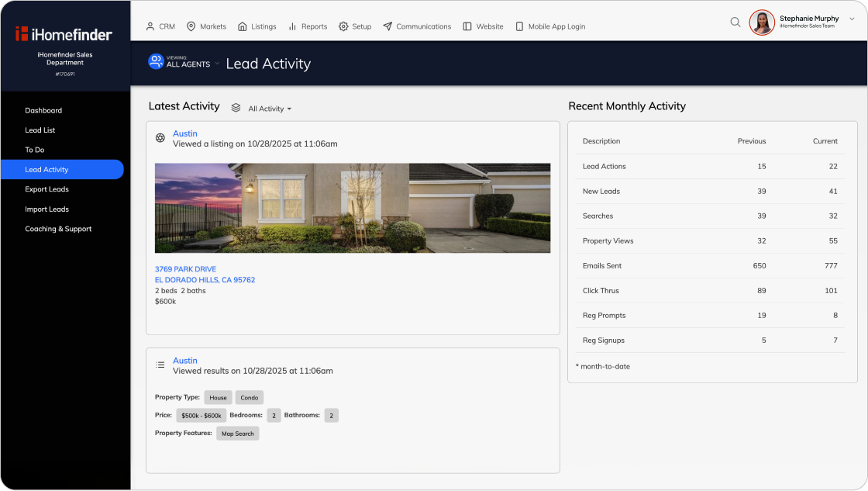Click the listing view icon beside Austin
The height and width of the screenshot is (491, 868).
click(x=160, y=138)
